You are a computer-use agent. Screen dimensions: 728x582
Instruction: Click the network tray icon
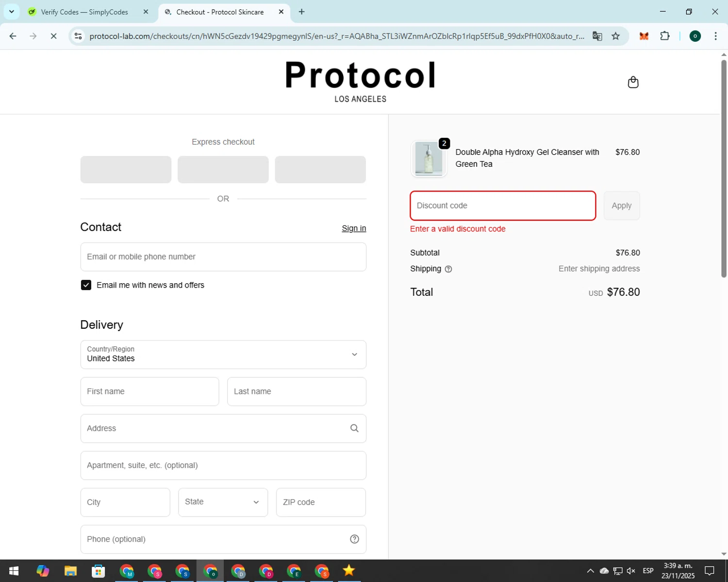coord(618,571)
